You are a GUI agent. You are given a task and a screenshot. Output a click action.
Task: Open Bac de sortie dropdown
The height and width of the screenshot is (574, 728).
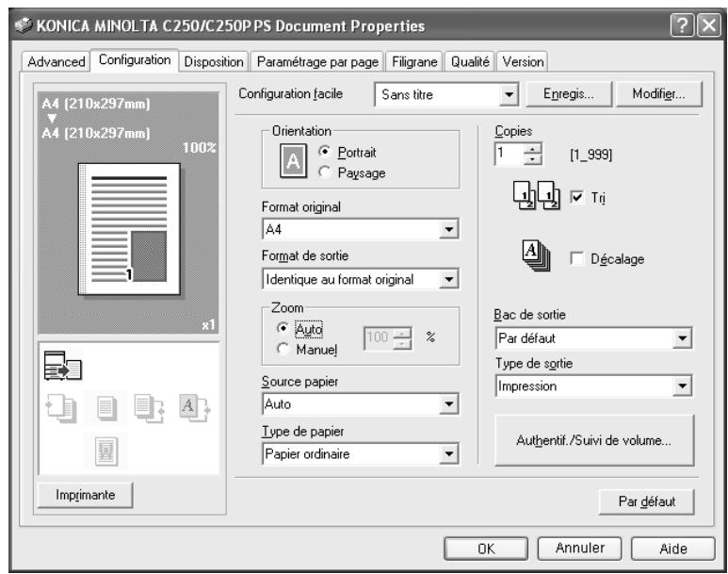pyautogui.click(x=682, y=337)
